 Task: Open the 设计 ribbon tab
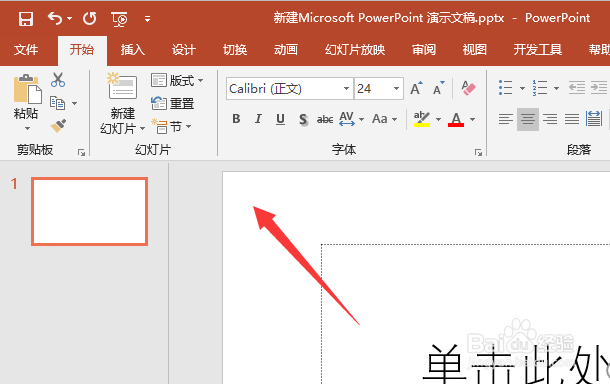click(184, 50)
